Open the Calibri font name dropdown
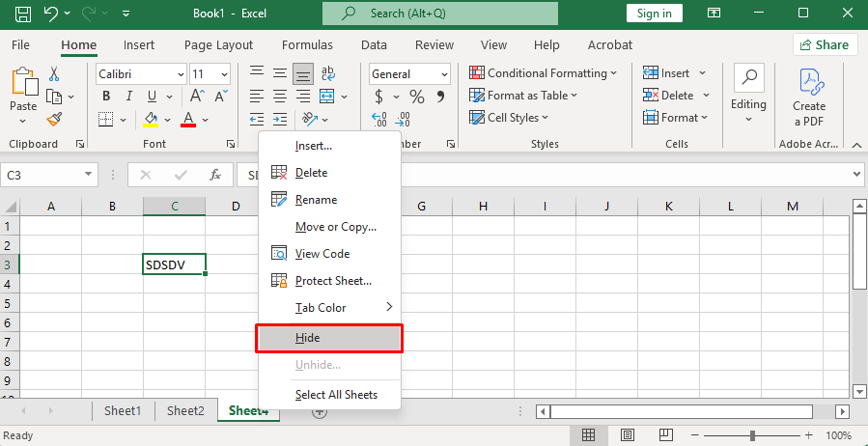This screenshot has width=868, height=446. pos(180,74)
